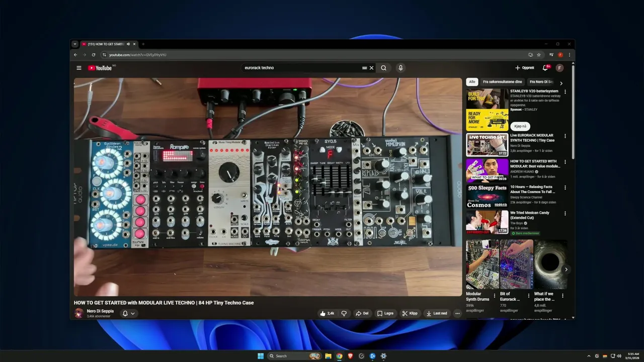Screen dimensions: 644x362
Task: Open Live EURORACK MODULAR SYNTH TECHNO video title
Action: pos(532,138)
